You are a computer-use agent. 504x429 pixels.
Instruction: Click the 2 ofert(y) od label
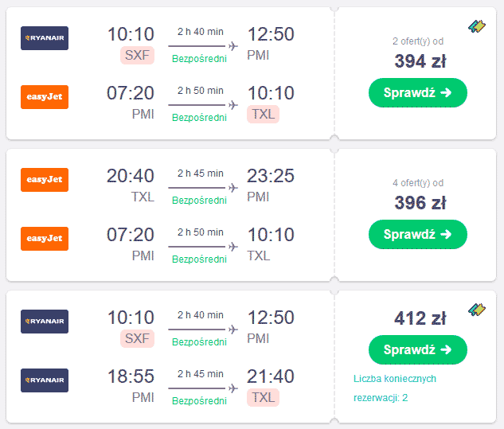[418, 41]
